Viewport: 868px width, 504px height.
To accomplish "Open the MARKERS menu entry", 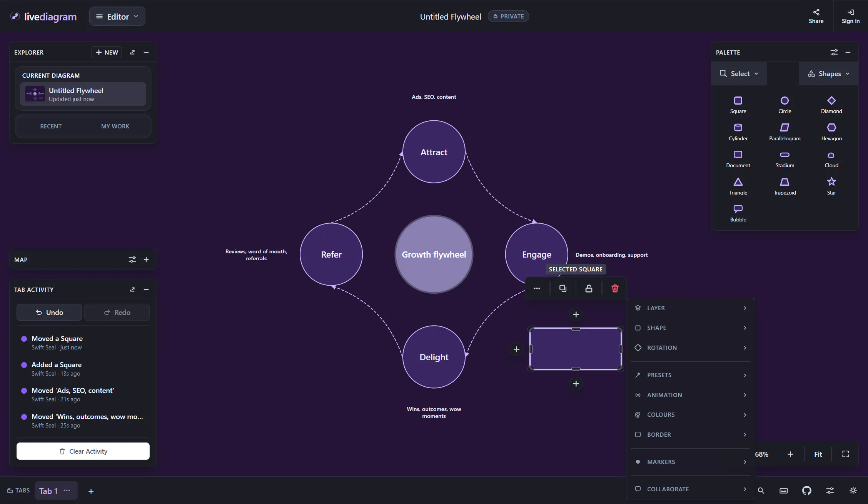I will (691, 462).
